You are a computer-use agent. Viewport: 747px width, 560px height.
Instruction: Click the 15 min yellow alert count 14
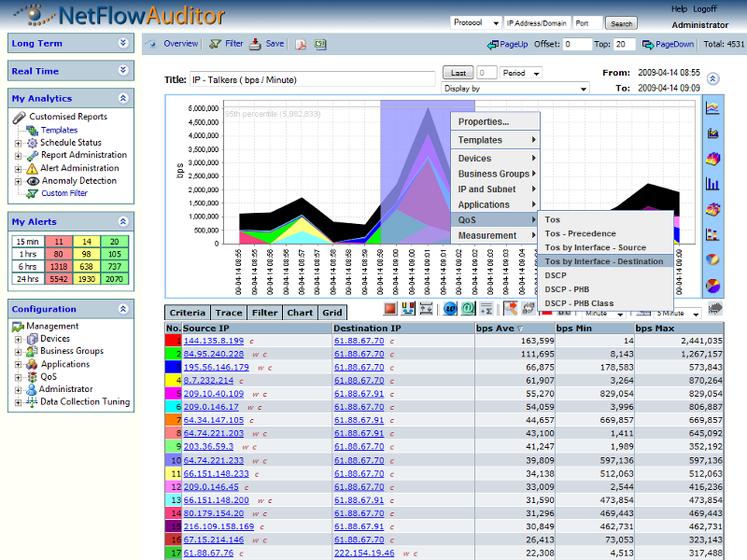[x=87, y=242]
